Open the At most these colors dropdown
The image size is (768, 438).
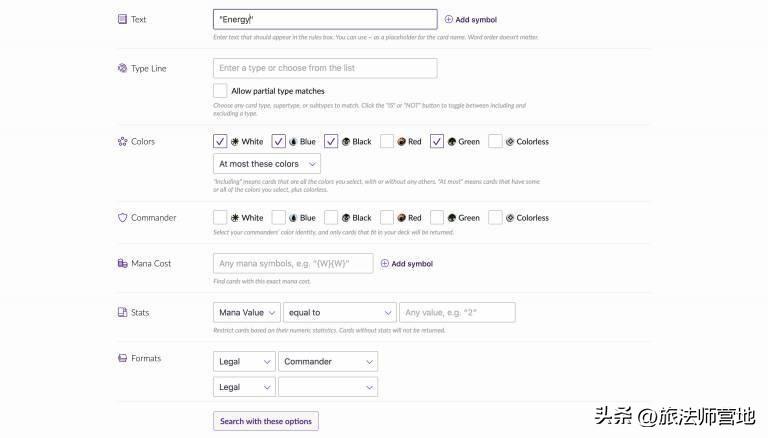coord(267,164)
